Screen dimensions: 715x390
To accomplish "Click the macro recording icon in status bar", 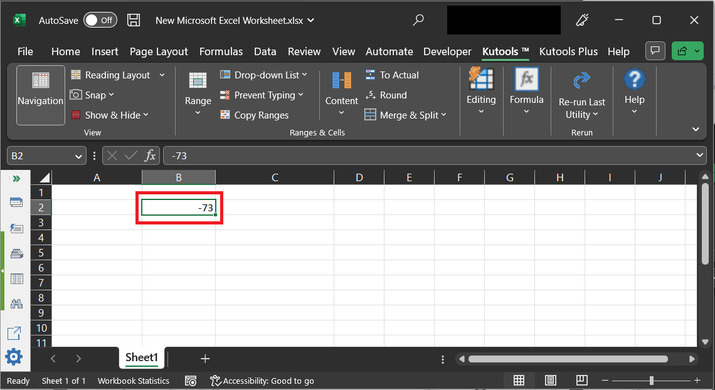I will click(x=191, y=381).
